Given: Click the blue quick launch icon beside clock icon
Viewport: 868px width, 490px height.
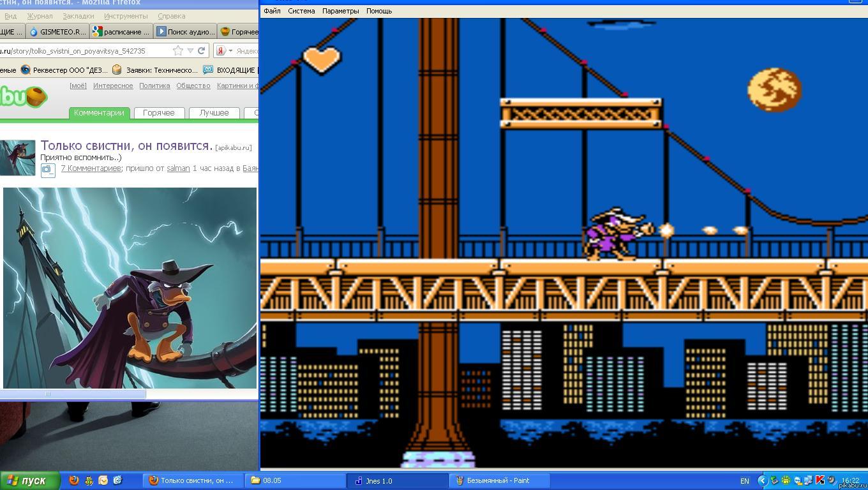Looking at the screenshot, I should pos(117,480).
